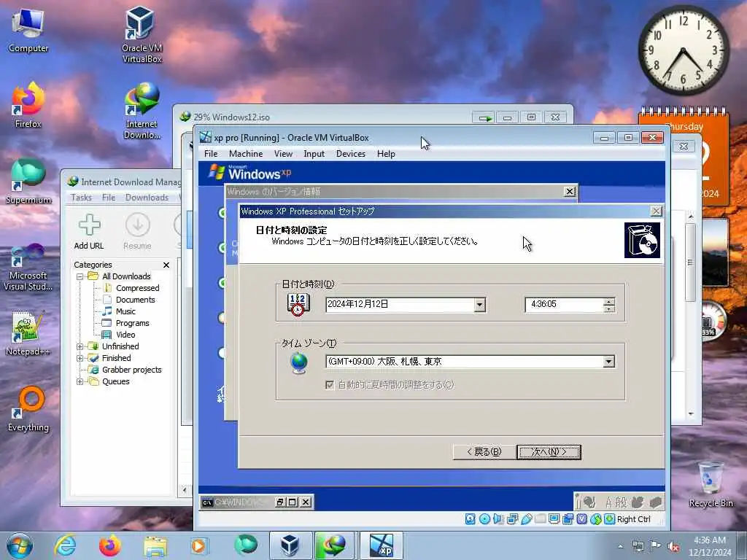Click the left scroll arrow in IDM list

tap(185, 489)
